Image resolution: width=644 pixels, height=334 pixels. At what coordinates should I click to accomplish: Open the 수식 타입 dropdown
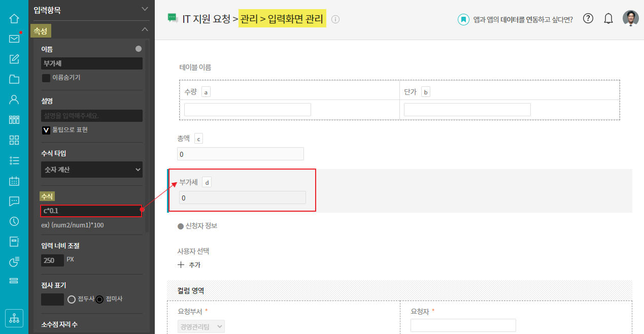coord(91,170)
